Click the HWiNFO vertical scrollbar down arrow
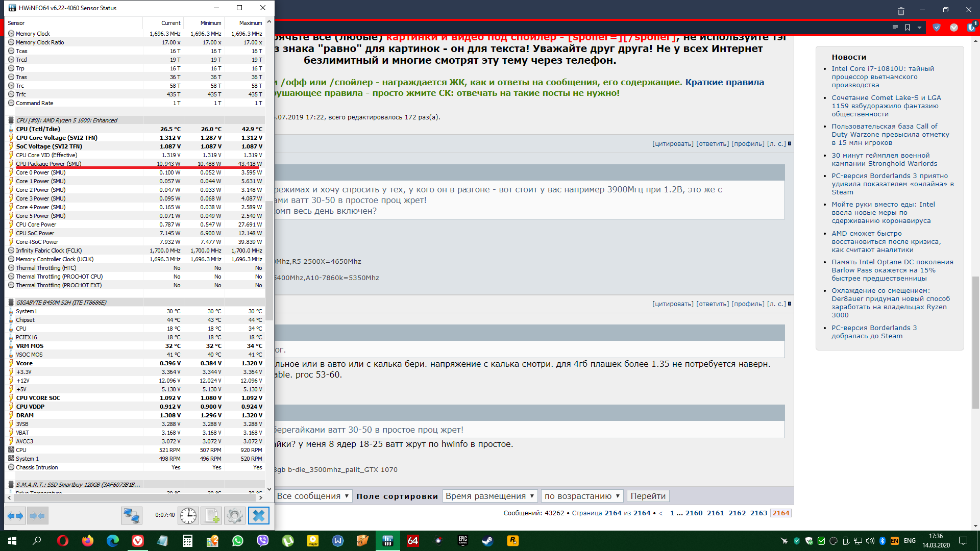Viewport: 980px width, 551px height. point(269,489)
